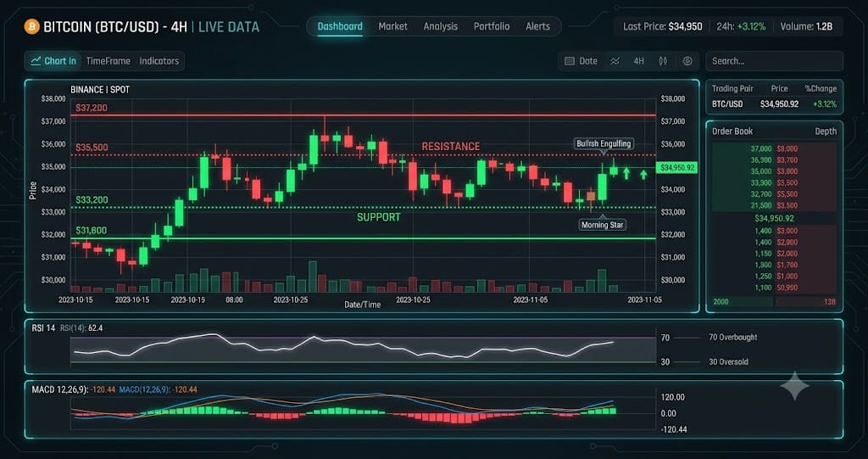
Task: Select the candlestick chart type icon
Action: click(x=663, y=61)
